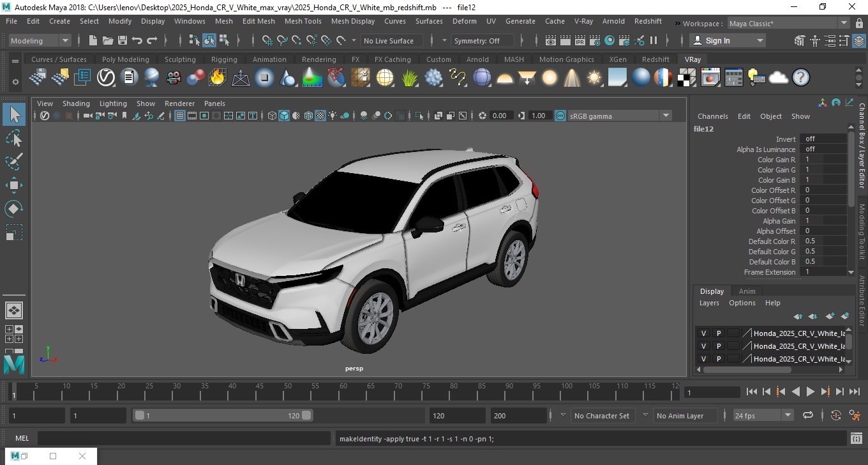Click the V-Ray sphere light shelf icon
This screenshot has height=465, width=868.
coord(549,78)
